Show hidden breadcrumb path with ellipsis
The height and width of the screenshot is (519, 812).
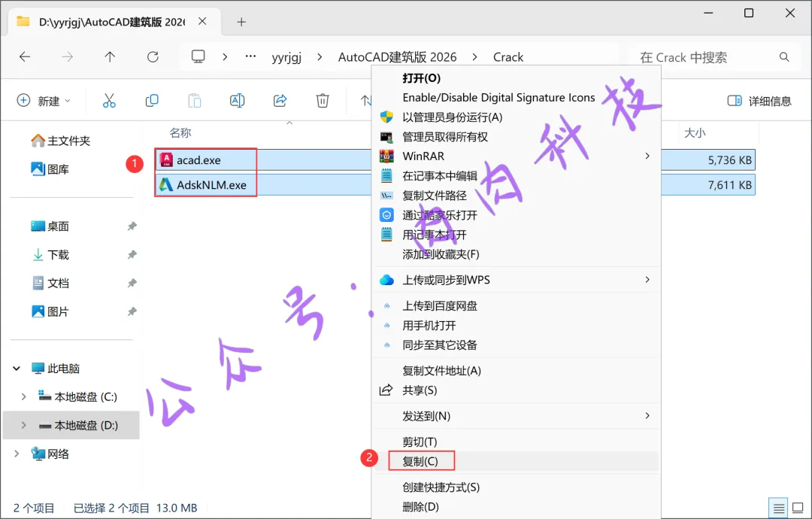[250, 57]
